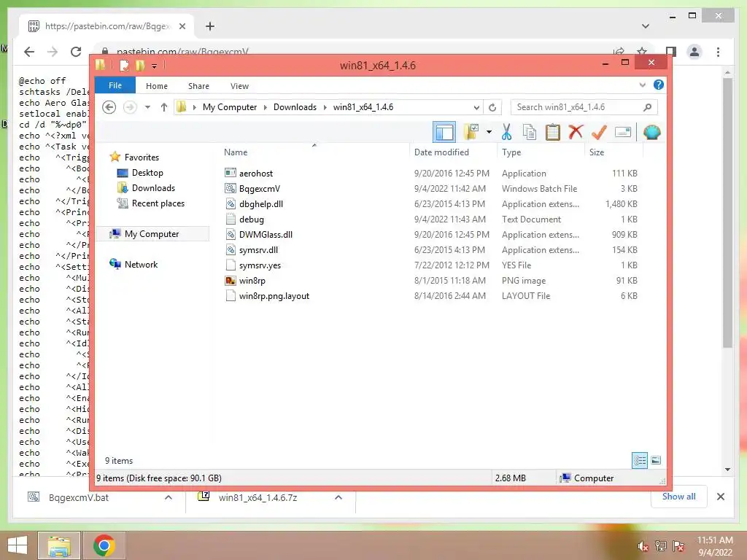Select My Computer in navigation pane

coord(152,234)
